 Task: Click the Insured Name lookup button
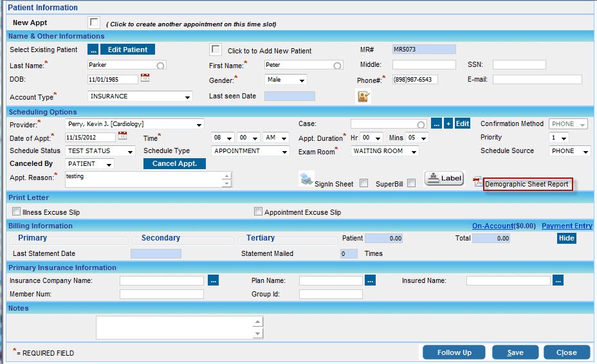coord(558,280)
